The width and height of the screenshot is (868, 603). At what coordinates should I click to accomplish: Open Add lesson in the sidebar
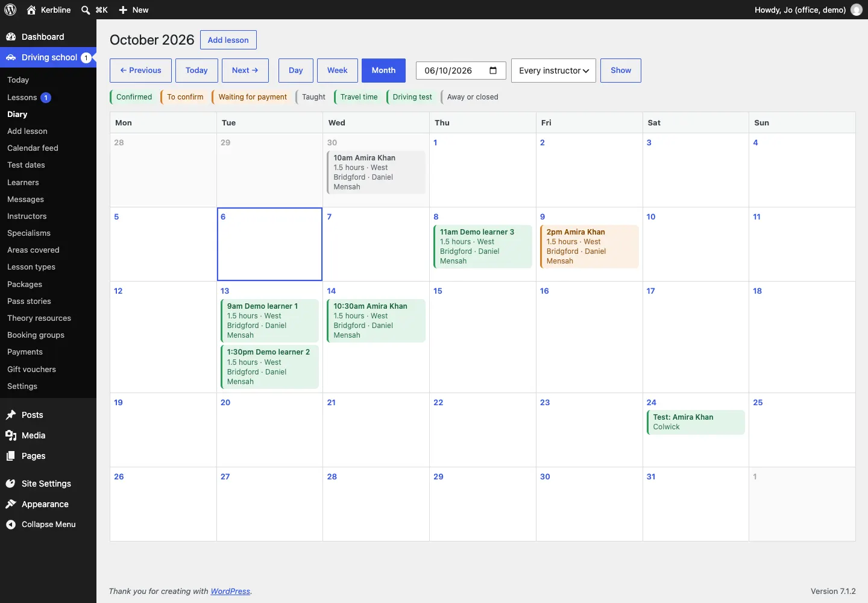coord(27,131)
